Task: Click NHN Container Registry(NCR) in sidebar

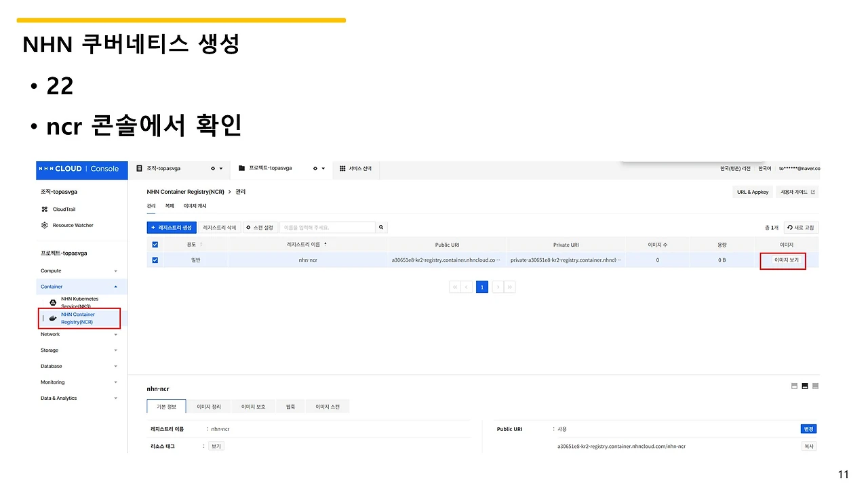Action: click(79, 317)
